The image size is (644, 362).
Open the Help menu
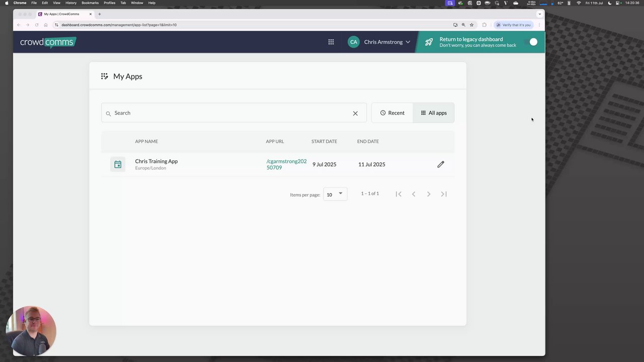151,3
